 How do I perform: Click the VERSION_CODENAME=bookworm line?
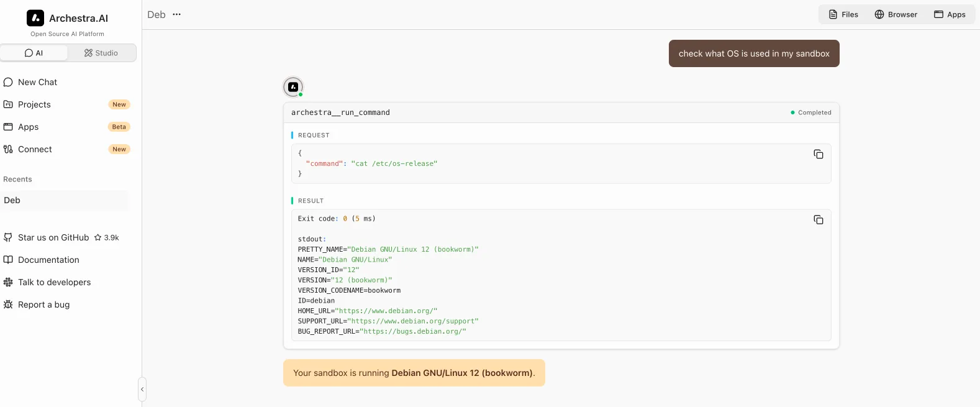(x=349, y=290)
